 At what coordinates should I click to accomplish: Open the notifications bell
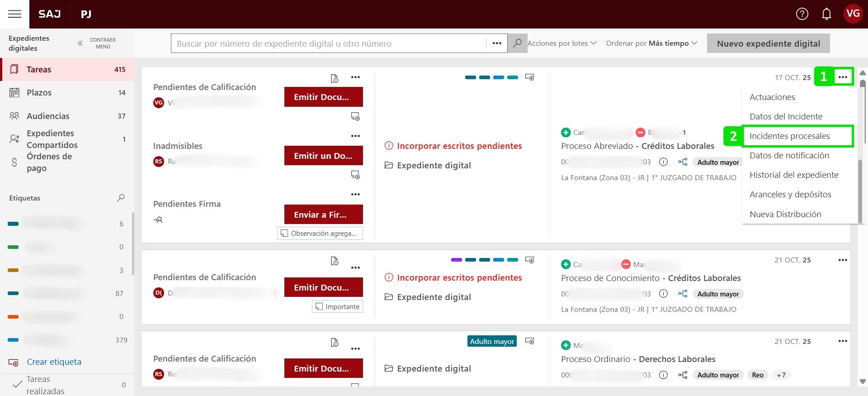(x=826, y=14)
